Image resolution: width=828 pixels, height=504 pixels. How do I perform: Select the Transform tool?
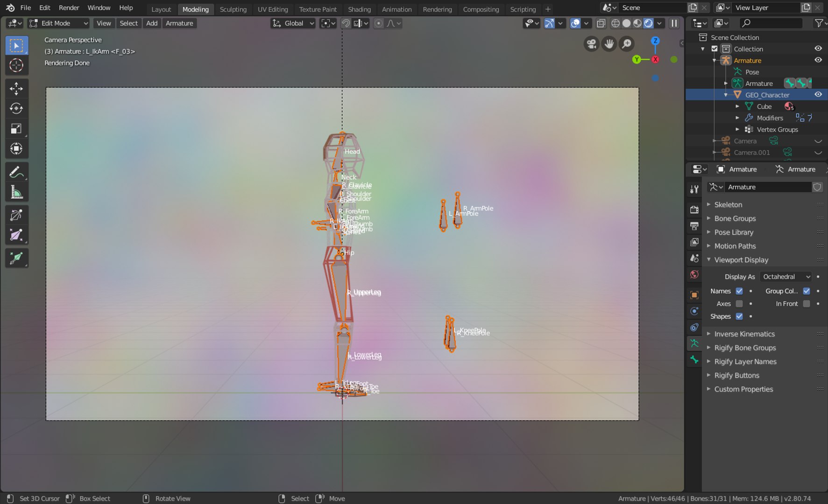[16, 148]
